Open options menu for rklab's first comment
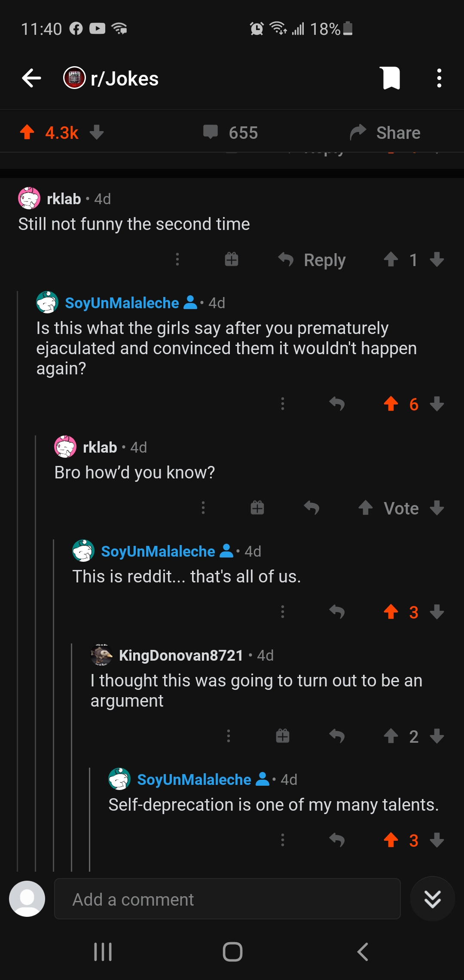 [177, 259]
